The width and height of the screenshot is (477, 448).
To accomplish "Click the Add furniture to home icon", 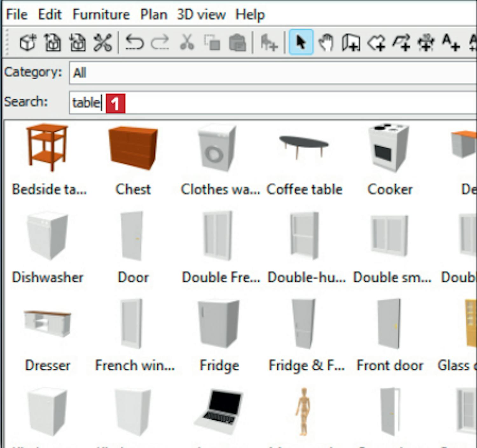I will tap(269, 43).
